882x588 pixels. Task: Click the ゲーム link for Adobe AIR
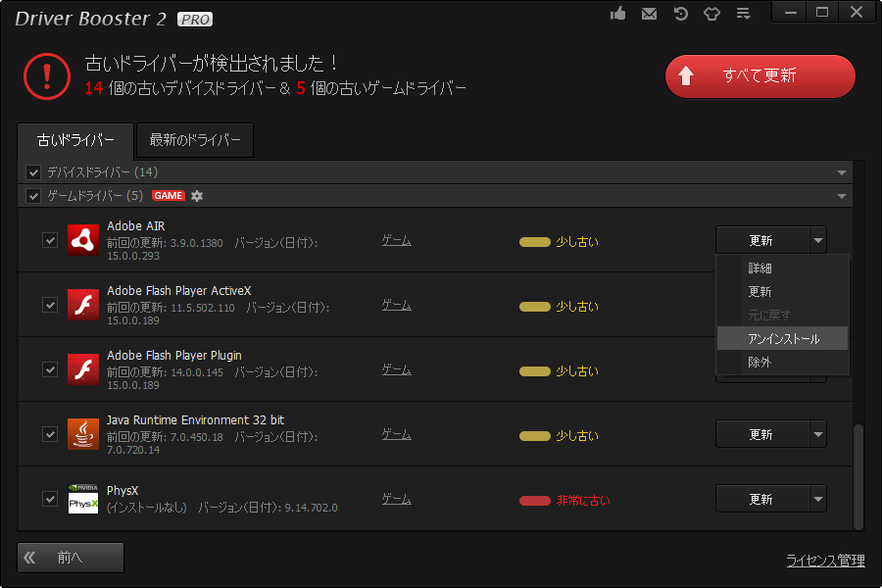[x=397, y=241]
